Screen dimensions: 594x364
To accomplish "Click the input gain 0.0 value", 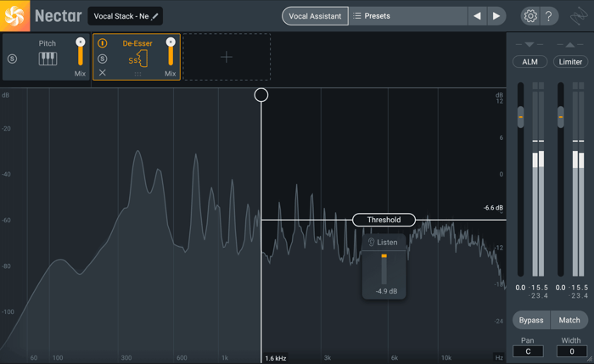I will [x=520, y=288].
